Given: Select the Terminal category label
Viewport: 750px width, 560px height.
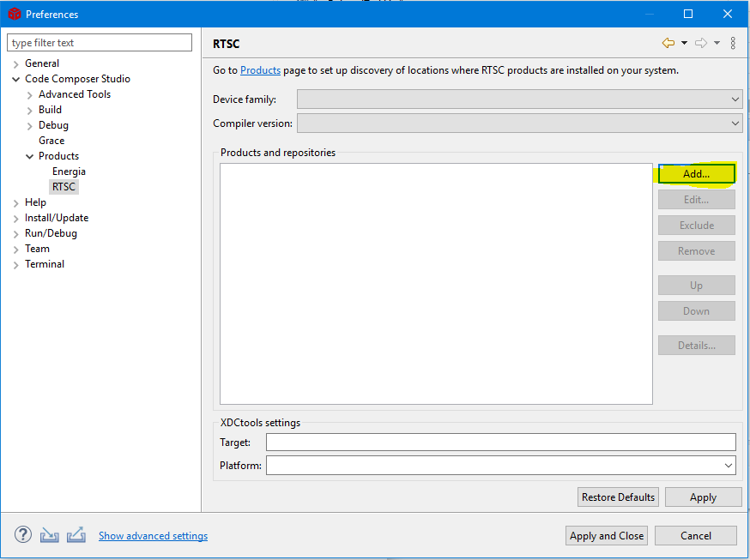Looking at the screenshot, I should click(45, 264).
